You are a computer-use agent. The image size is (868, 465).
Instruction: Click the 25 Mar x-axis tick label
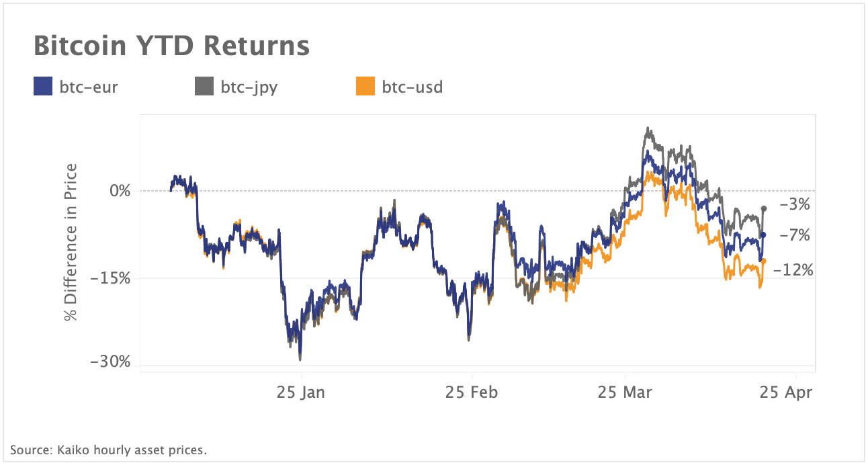625,392
